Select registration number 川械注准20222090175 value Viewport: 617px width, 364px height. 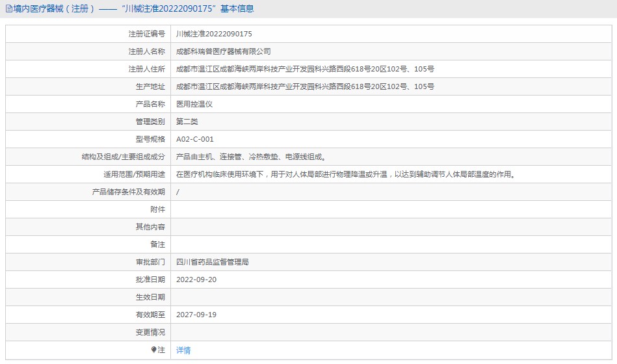tap(214, 34)
